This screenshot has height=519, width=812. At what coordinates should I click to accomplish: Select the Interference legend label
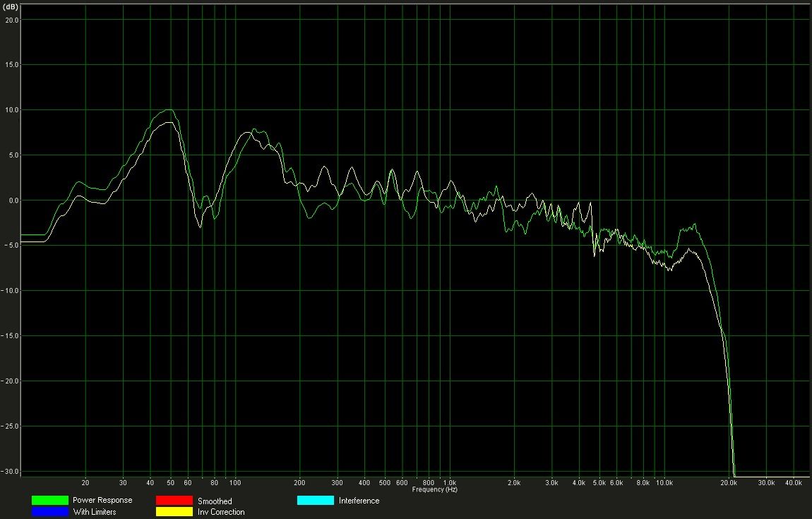point(359,501)
